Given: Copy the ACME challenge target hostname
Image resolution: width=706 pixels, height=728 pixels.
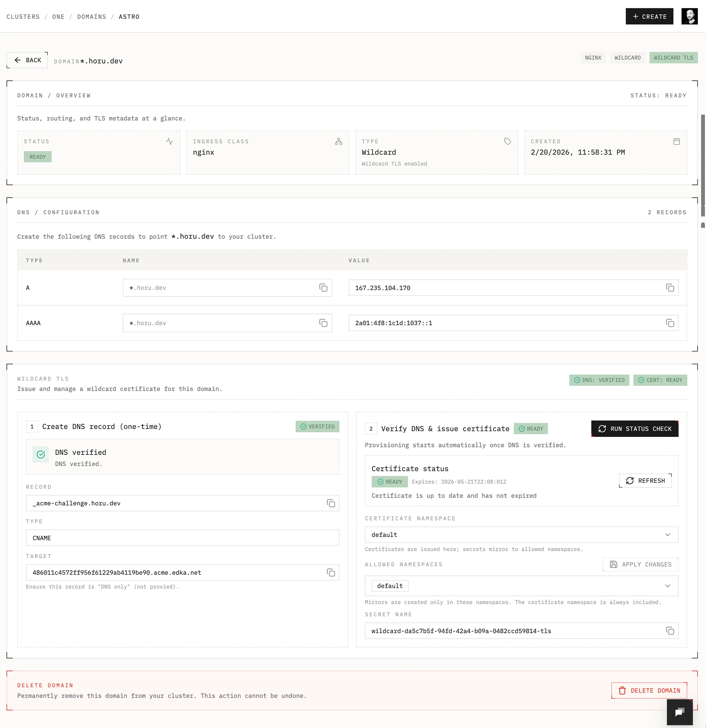Looking at the screenshot, I should pos(330,572).
